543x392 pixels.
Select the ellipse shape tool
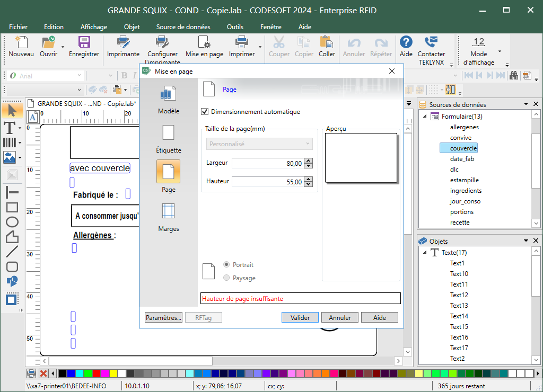12,222
